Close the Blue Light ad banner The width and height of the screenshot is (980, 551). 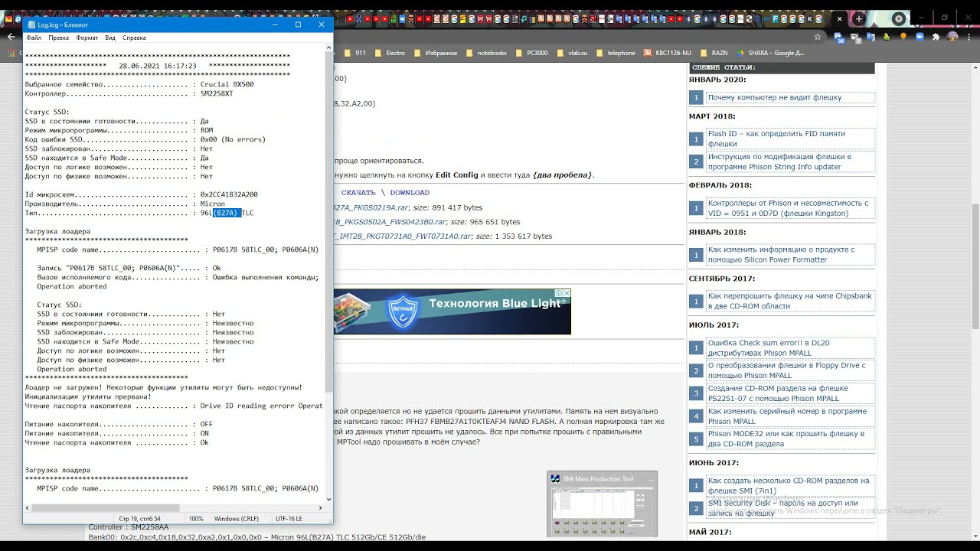tap(567, 293)
